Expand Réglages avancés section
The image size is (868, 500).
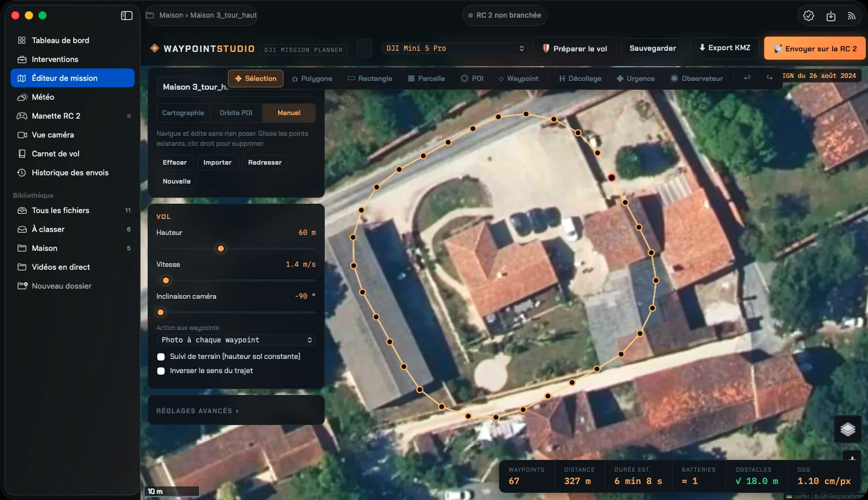tap(197, 411)
